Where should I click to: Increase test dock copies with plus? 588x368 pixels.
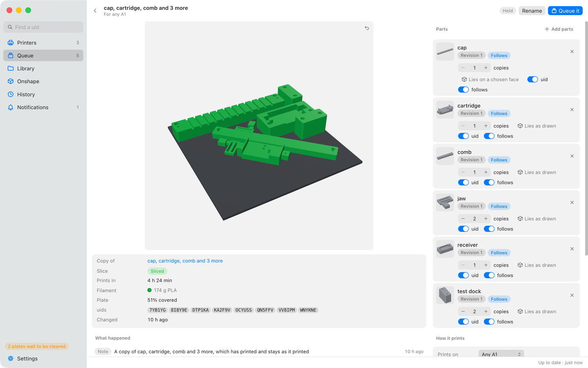click(x=486, y=312)
